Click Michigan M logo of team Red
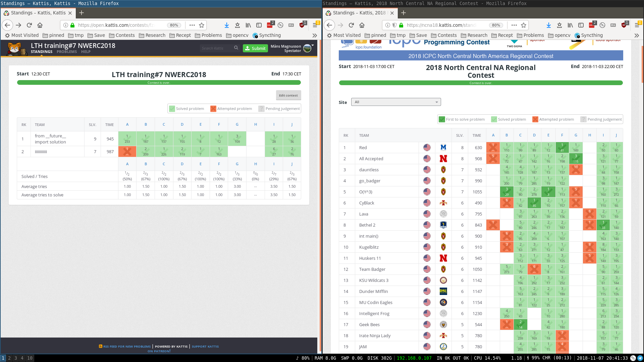Viewport: 644px width, 362px height. point(443,147)
